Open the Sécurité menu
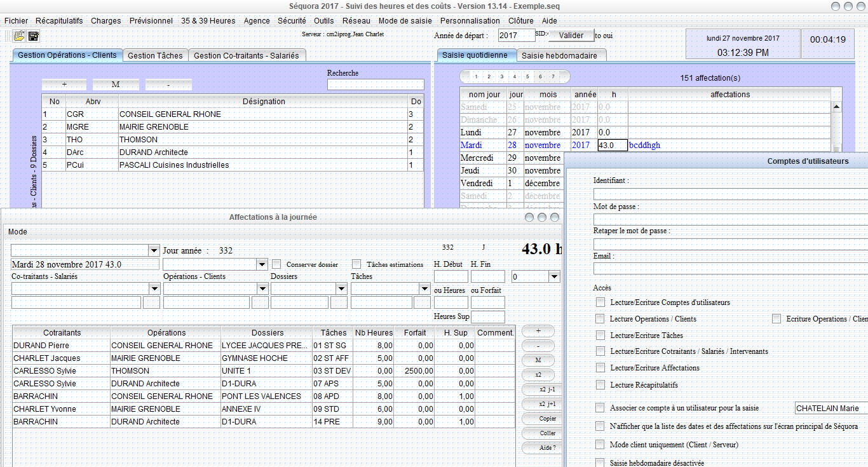The width and height of the screenshot is (868, 467). coord(292,21)
